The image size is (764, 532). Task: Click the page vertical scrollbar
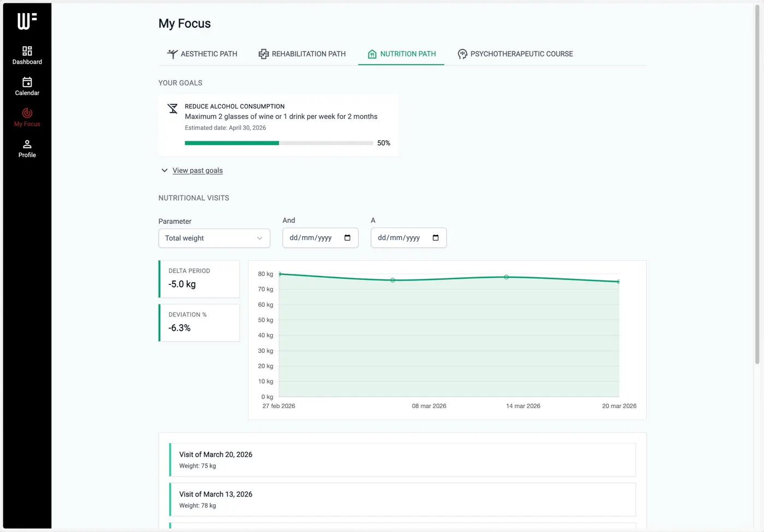pos(757,186)
